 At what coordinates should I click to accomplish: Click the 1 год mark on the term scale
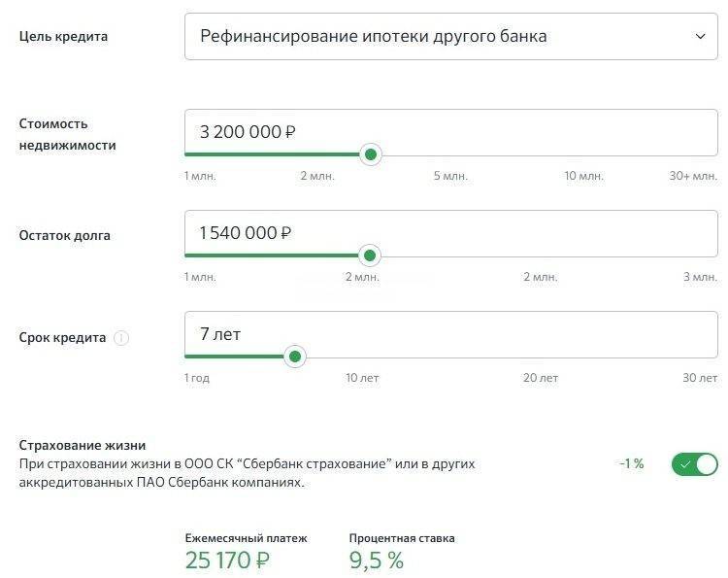tap(197, 378)
